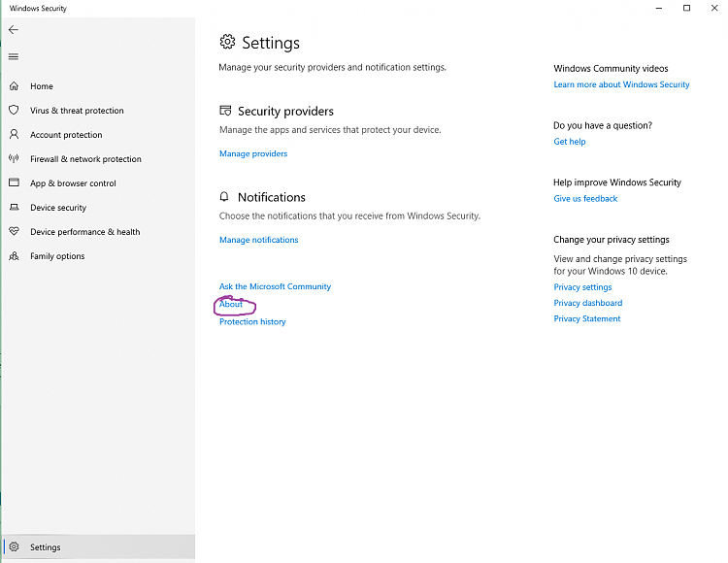The width and height of the screenshot is (728, 563).
Task: Open Give us feedback link
Action: 585,199
